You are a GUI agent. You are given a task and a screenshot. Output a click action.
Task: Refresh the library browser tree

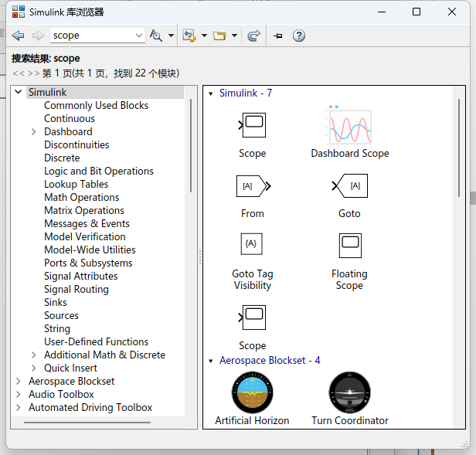click(253, 36)
